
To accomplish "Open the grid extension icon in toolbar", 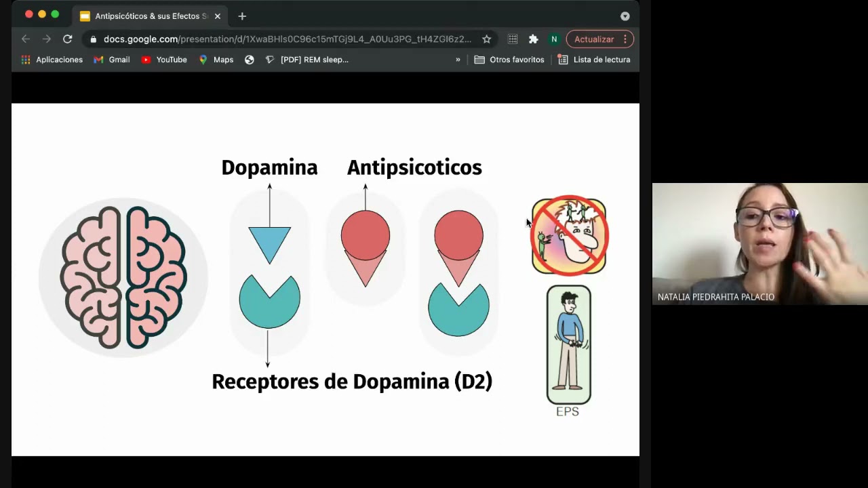I will click(513, 39).
